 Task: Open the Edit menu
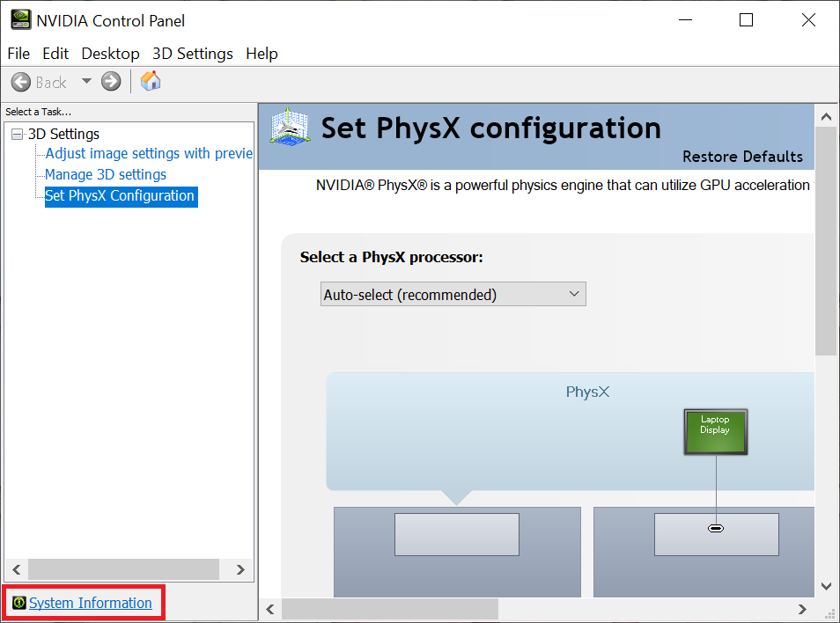[x=55, y=54]
